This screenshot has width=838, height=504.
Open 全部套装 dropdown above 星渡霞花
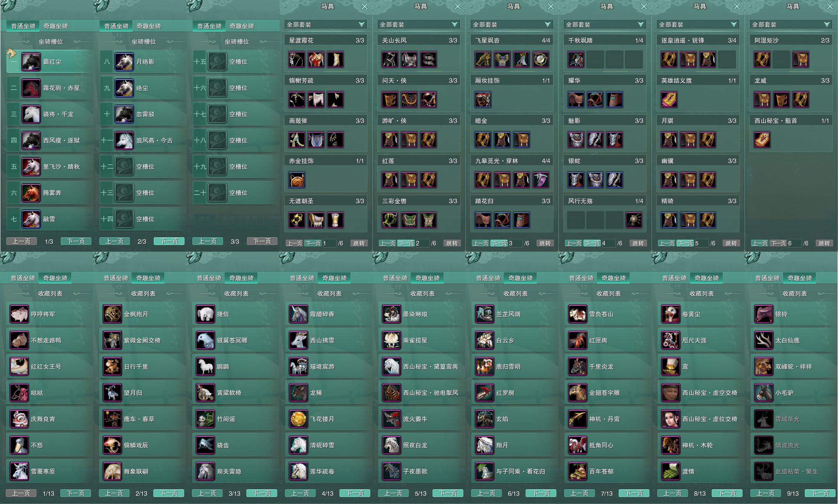(x=326, y=25)
